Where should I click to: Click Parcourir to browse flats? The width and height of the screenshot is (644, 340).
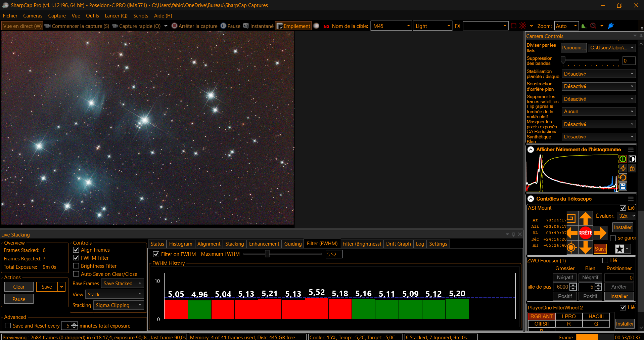573,48
